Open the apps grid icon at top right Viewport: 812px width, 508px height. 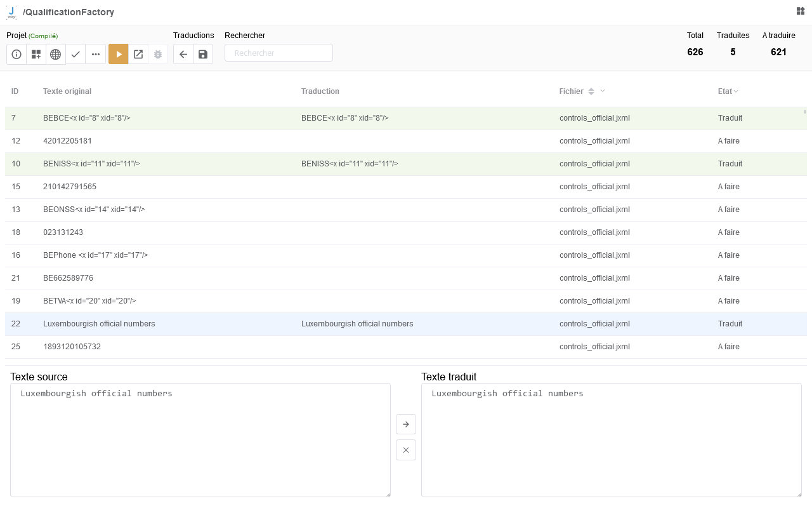(x=799, y=11)
